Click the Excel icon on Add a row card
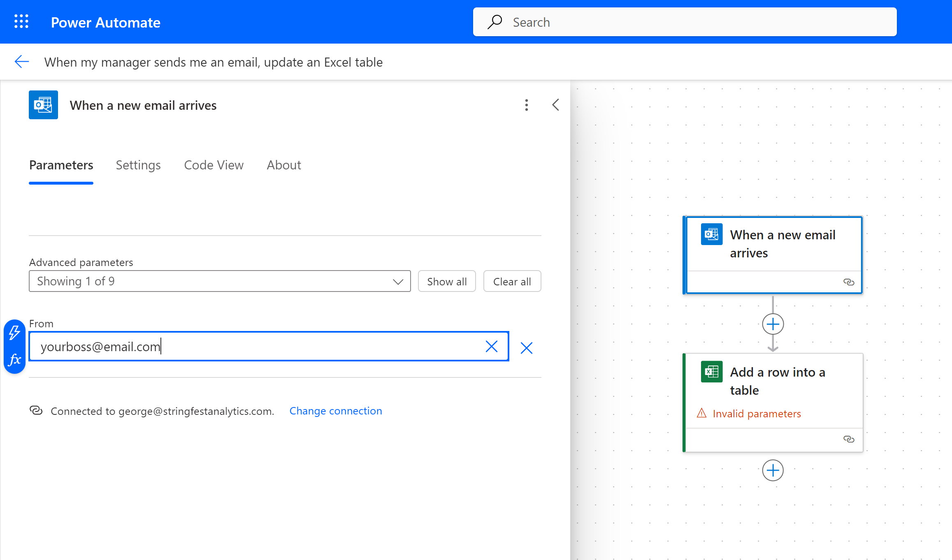This screenshot has height=560, width=952. [x=711, y=372]
